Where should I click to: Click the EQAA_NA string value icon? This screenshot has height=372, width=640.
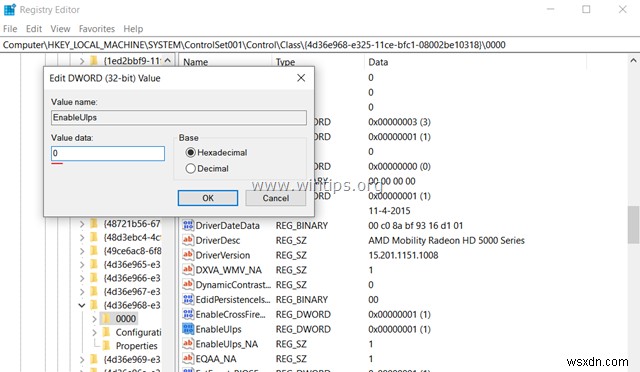point(188,359)
